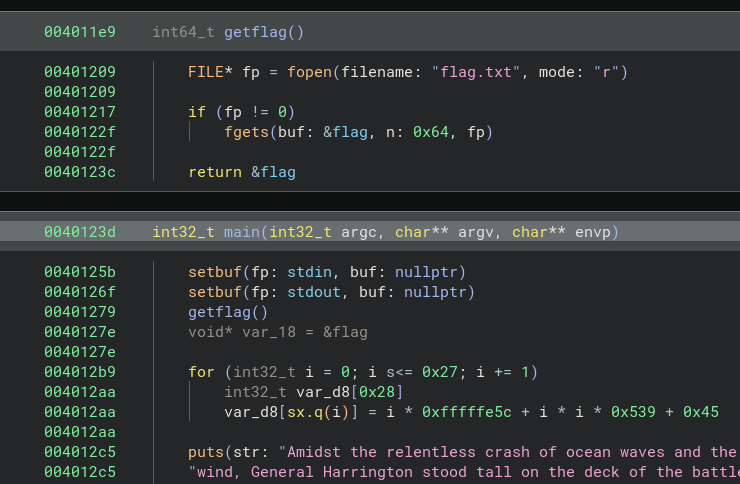Click the main function name in header

tap(242, 232)
